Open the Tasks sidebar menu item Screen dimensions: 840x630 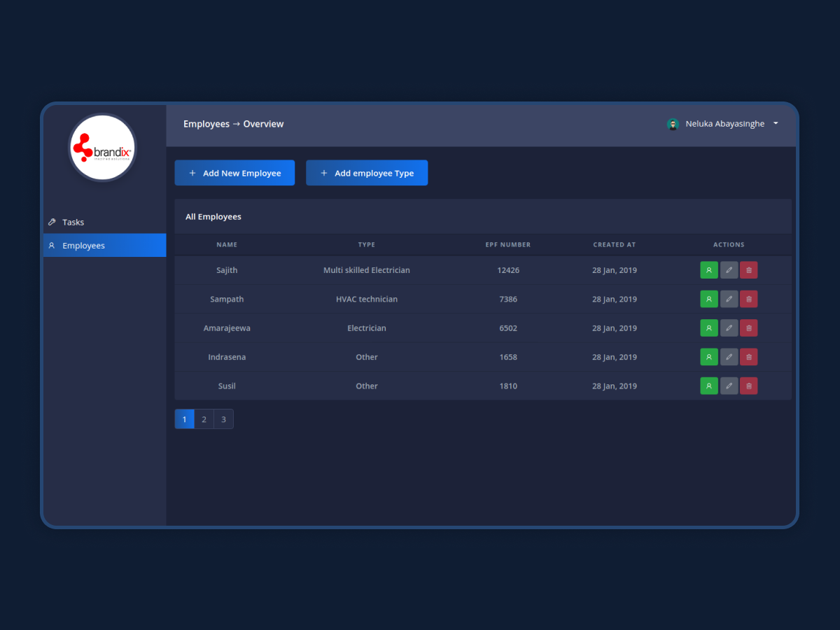pyautogui.click(x=73, y=222)
